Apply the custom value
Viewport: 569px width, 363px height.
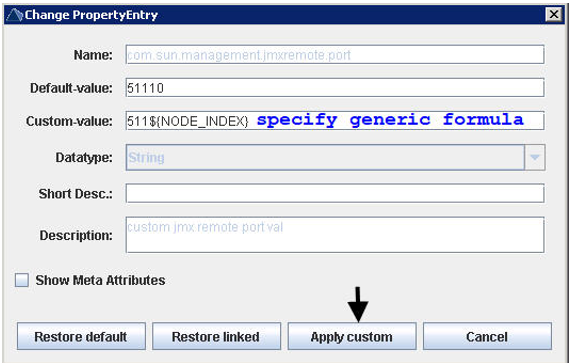352,337
